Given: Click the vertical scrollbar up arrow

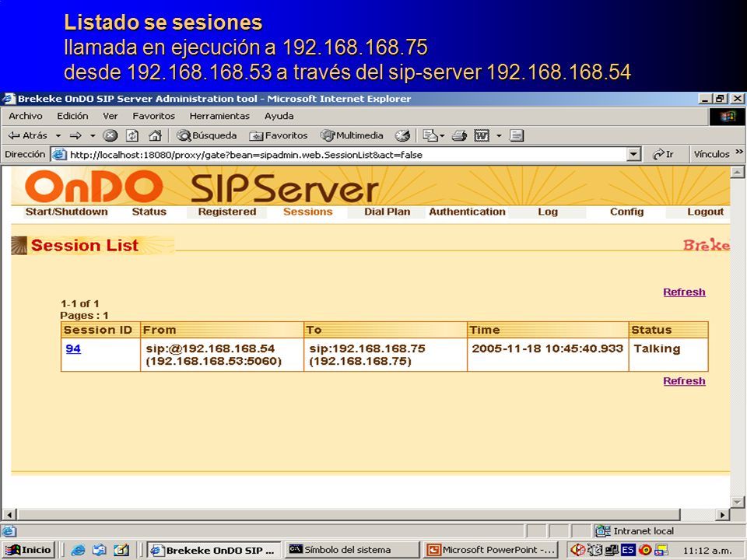Looking at the screenshot, I should pyautogui.click(x=738, y=172).
